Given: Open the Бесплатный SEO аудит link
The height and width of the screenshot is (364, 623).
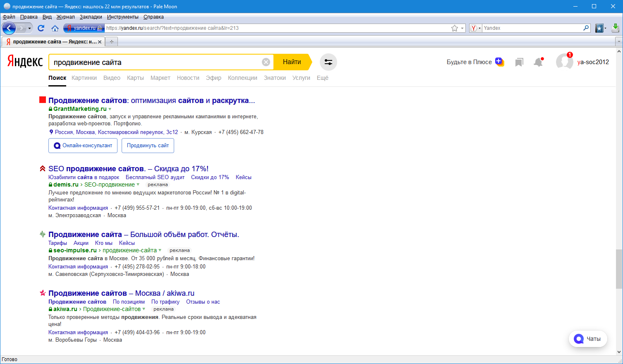Looking at the screenshot, I should (x=155, y=177).
